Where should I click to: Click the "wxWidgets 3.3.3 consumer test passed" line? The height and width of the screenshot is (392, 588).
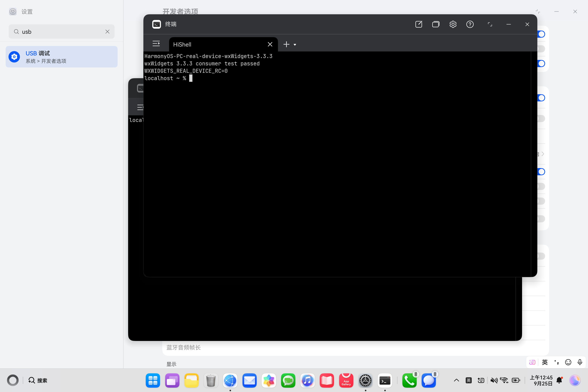tap(202, 64)
